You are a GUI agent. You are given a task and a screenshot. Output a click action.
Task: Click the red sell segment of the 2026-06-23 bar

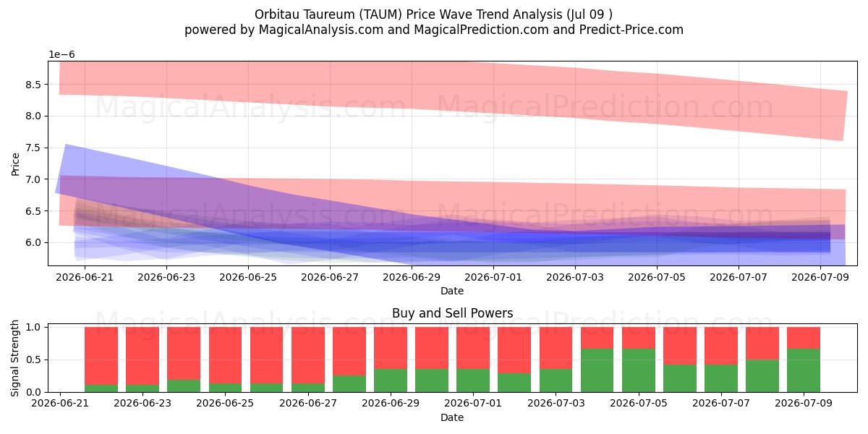(x=142, y=356)
